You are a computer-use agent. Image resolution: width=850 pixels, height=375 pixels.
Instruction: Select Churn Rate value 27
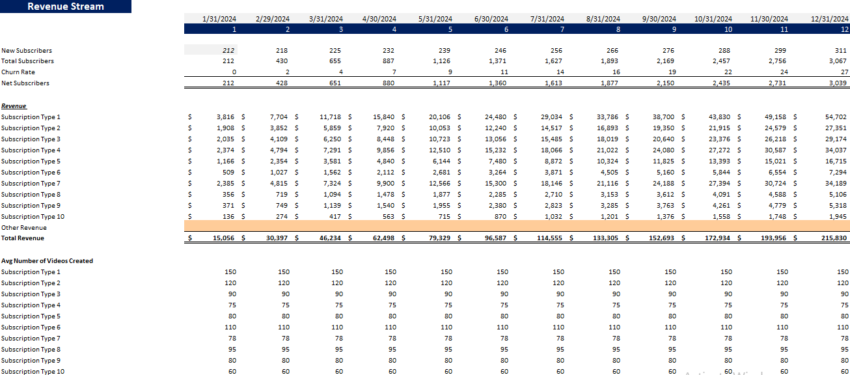point(846,72)
